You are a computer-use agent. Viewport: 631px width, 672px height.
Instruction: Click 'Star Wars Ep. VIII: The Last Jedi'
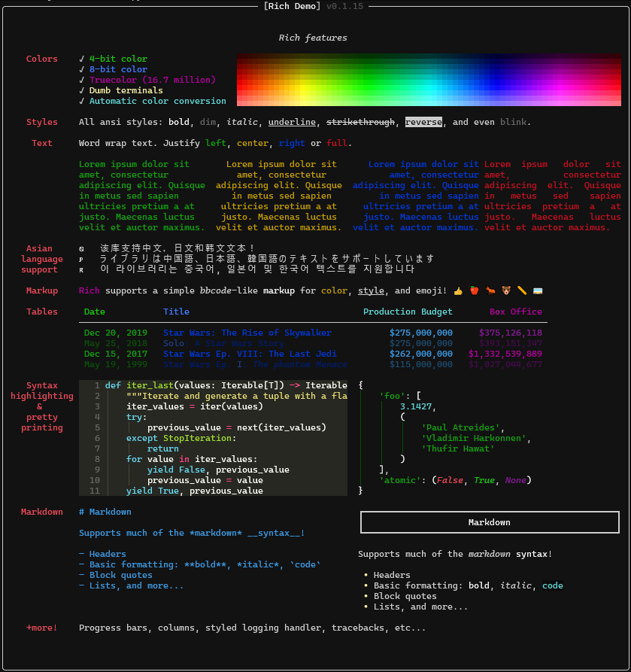250,354
